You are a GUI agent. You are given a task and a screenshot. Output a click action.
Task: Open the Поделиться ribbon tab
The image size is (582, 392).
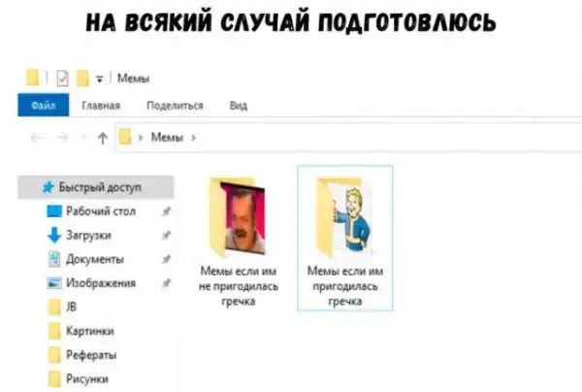(175, 106)
